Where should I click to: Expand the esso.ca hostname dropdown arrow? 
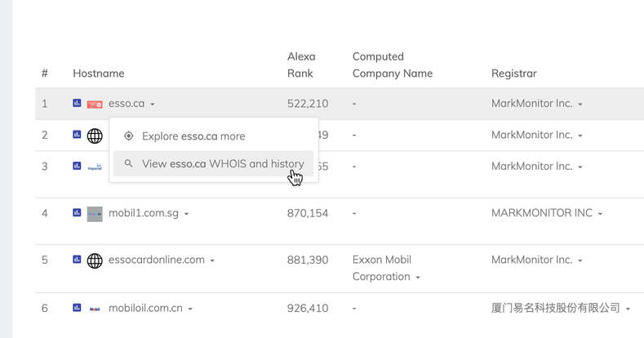(x=153, y=105)
